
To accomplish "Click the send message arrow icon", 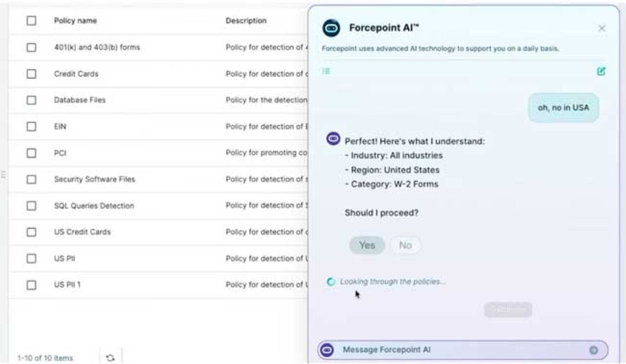I will tap(593, 350).
